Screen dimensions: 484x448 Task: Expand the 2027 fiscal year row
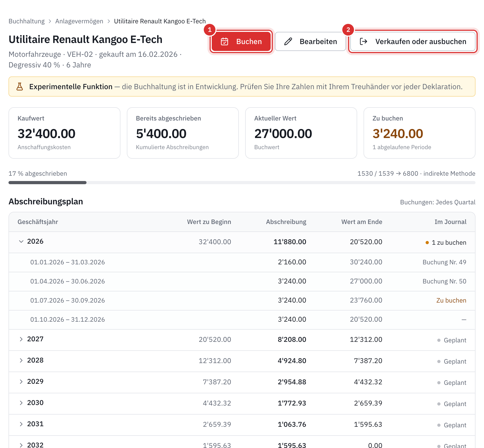[21, 339]
